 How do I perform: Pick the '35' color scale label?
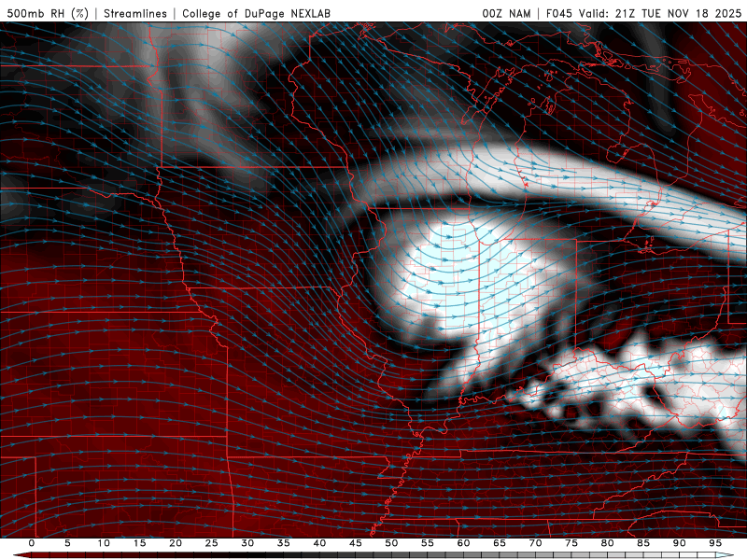(284, 543)
